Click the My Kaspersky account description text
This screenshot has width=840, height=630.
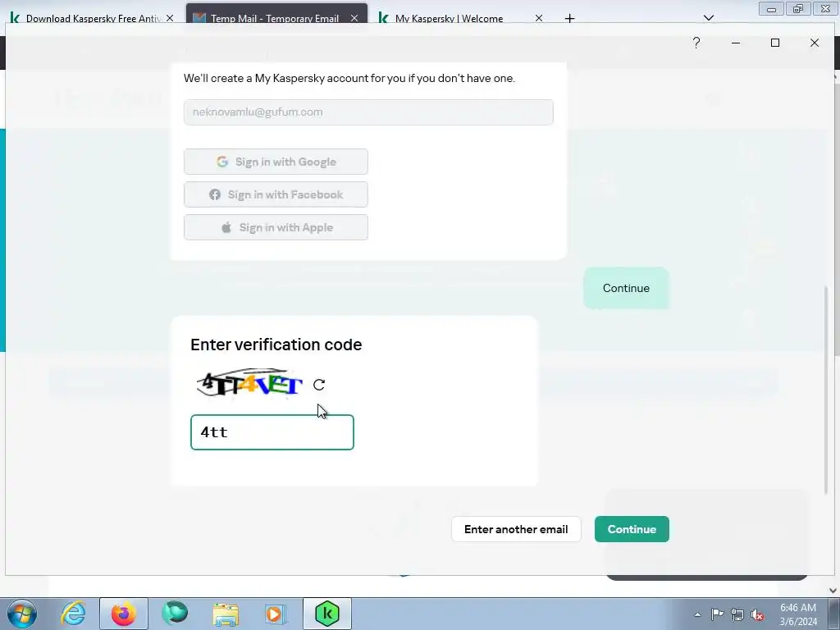click(x=349, y=78)
